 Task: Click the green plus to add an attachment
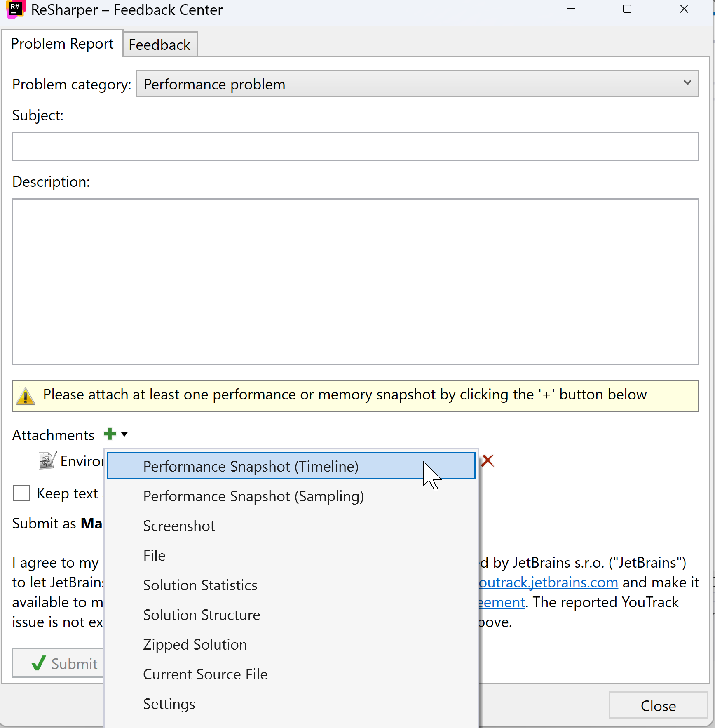tap(109, 434)
